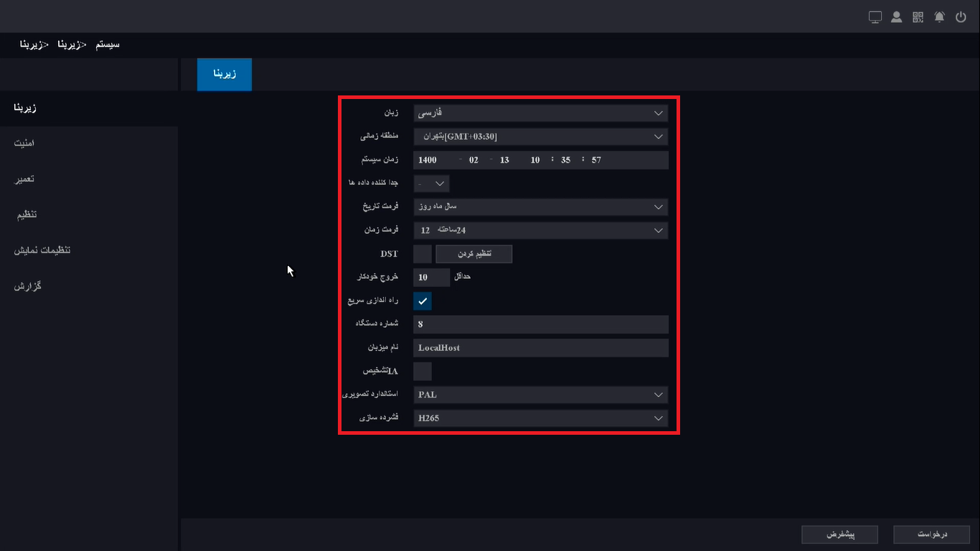Click the خروج خودکار value field
This screenshot has width=980, height=551.
coord(432,278)
